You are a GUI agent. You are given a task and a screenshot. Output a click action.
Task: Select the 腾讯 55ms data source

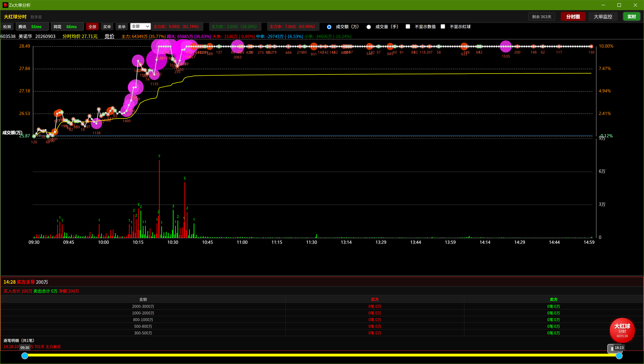pyautogui.click(x=32, y=27)
